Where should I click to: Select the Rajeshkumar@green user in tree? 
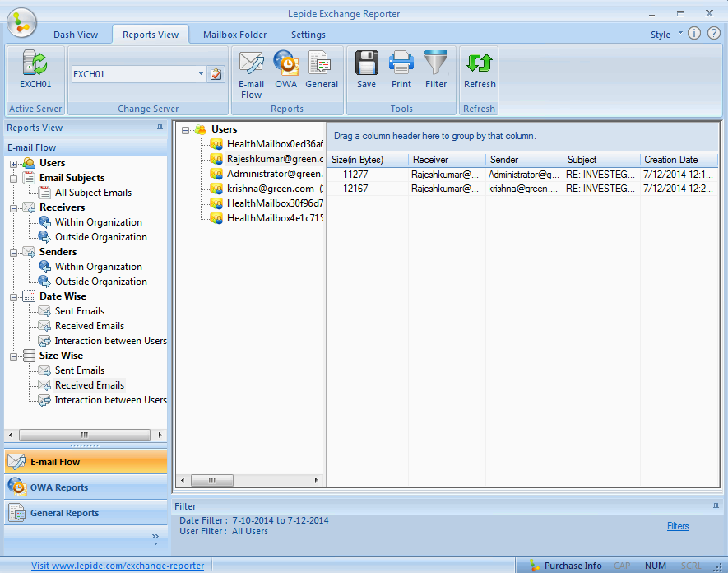pyautogui.click(x=275, y=159)
